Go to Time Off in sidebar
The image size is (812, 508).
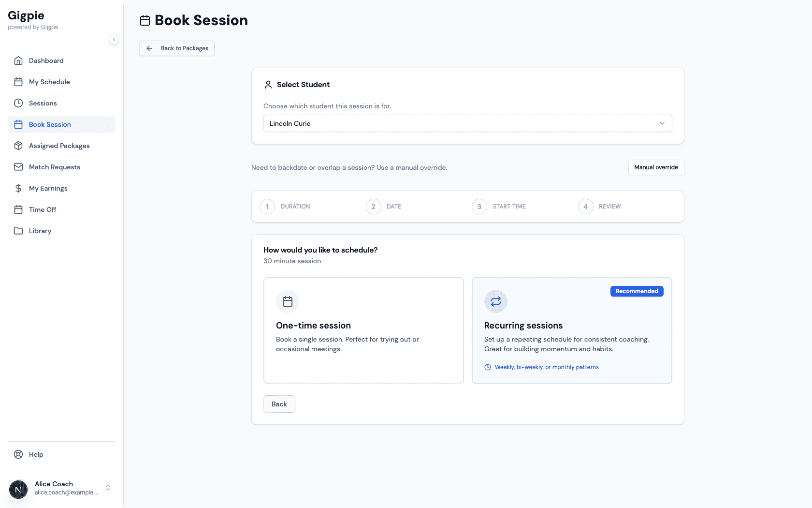[x=43, y=209]
